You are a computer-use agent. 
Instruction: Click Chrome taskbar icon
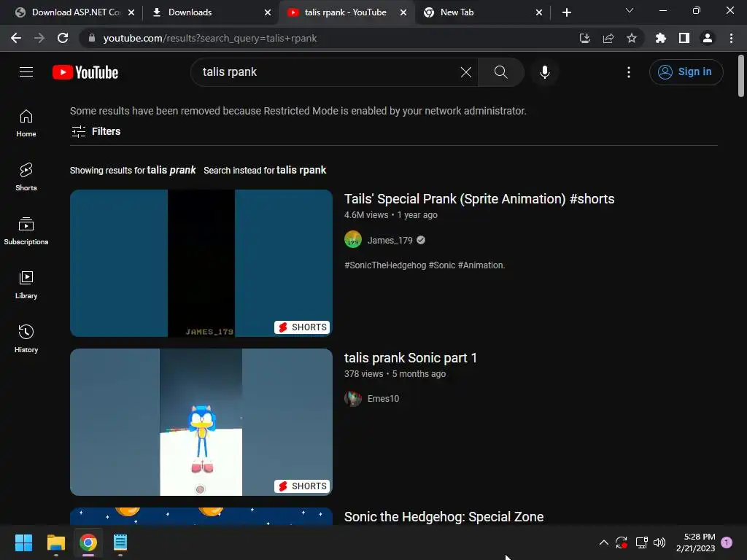coord(88,542)
